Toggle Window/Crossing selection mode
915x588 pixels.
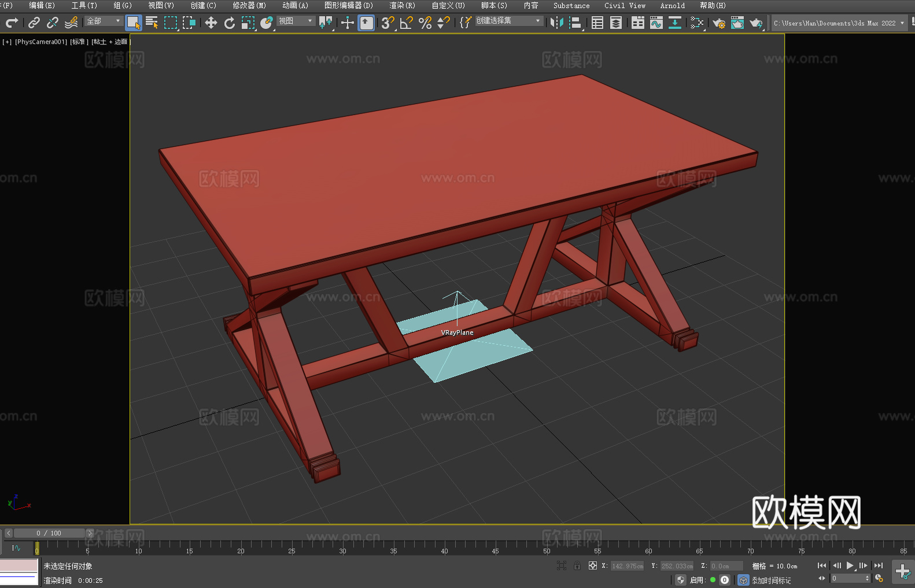[189, 23]
